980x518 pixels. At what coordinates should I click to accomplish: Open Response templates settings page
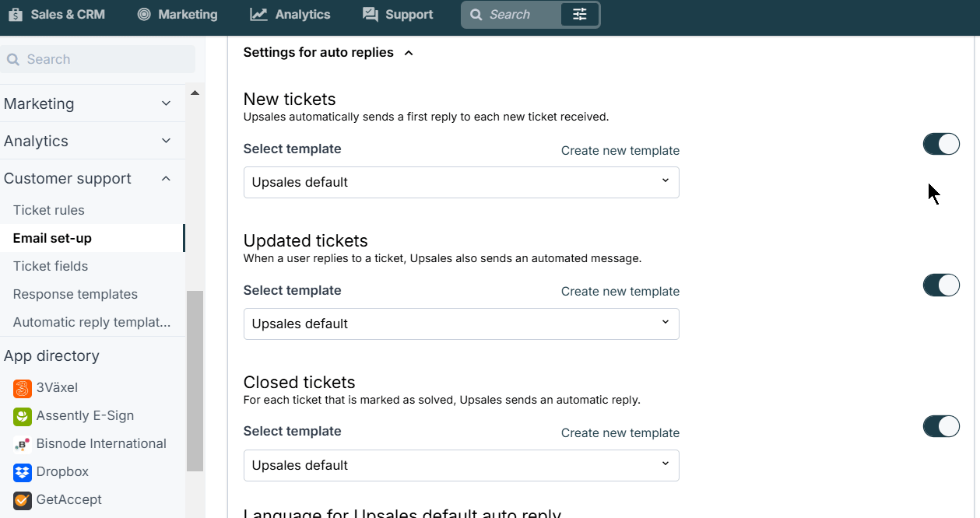click(x=76, y=294)
